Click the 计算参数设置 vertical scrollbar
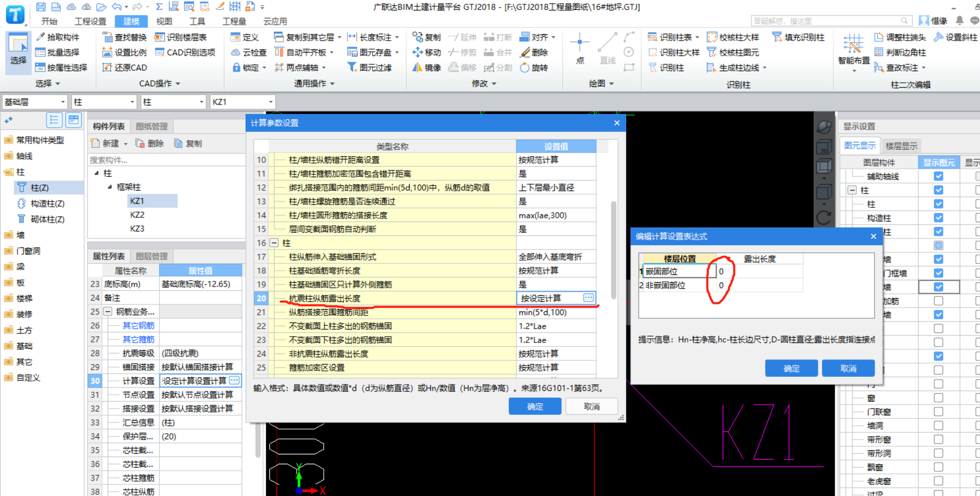The height and width of the screenshot is (496, 980). [614, 251]
